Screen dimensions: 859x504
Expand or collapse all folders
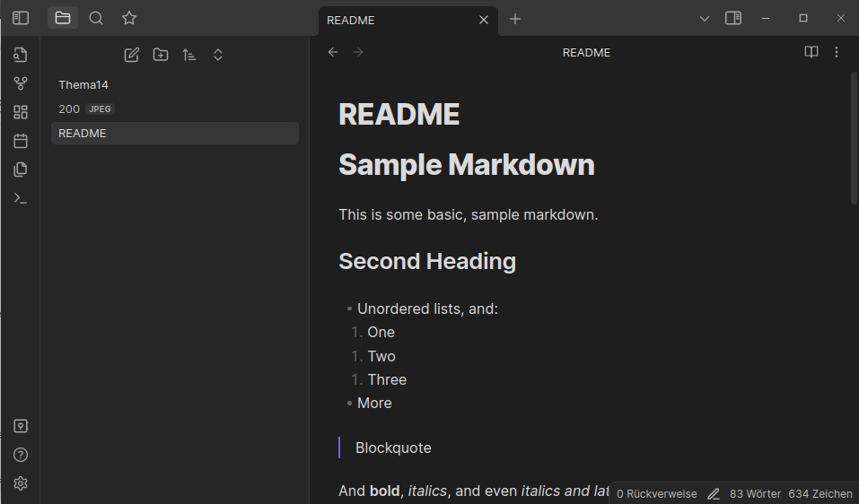218,55
